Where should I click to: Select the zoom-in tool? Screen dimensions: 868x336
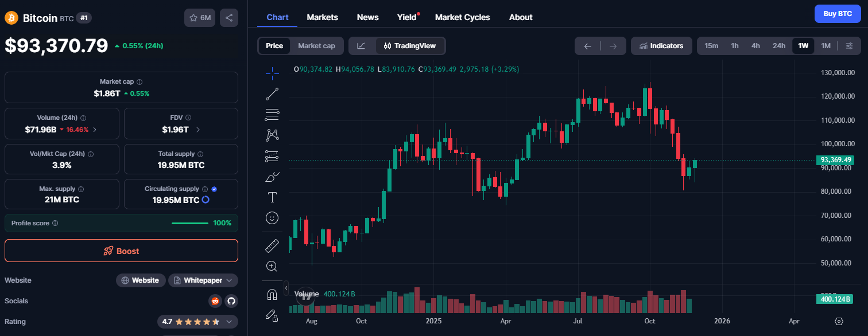pyautogui.click(x=272, y=266)
